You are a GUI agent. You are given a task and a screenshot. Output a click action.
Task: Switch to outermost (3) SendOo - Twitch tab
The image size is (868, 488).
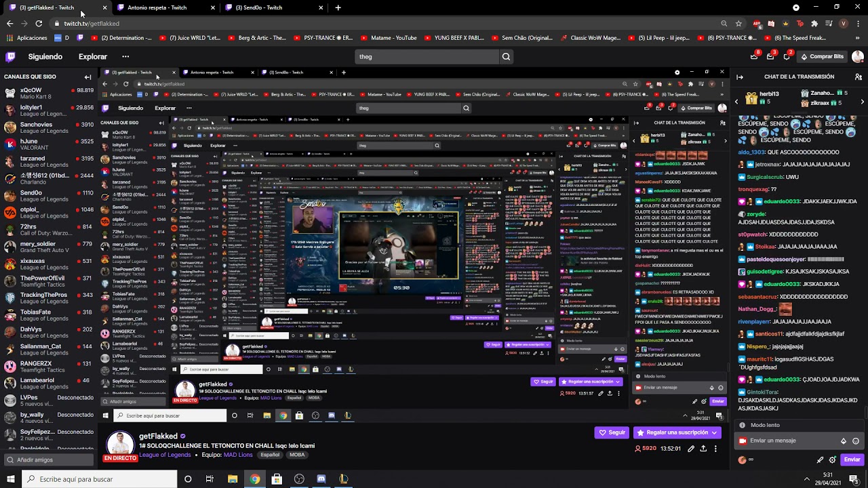273,7
